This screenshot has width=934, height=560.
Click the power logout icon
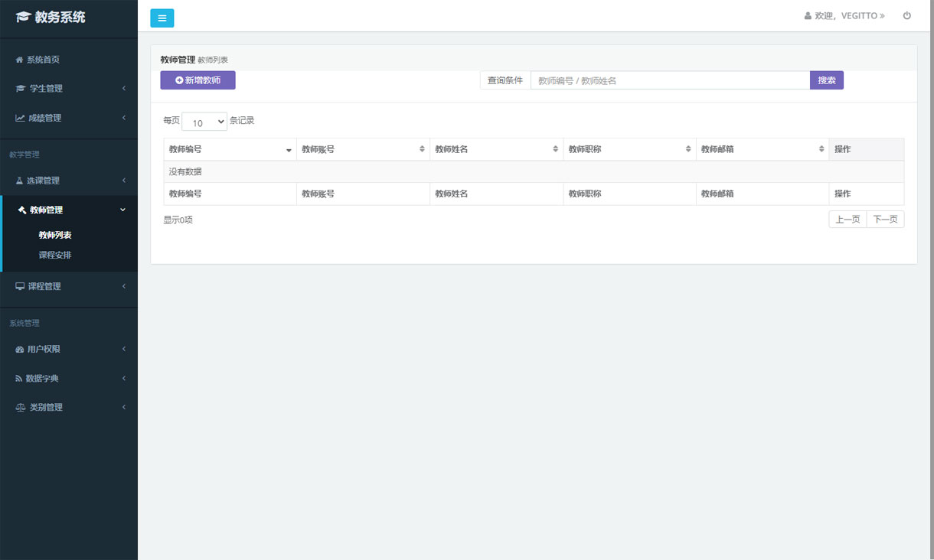coord(907,15)
